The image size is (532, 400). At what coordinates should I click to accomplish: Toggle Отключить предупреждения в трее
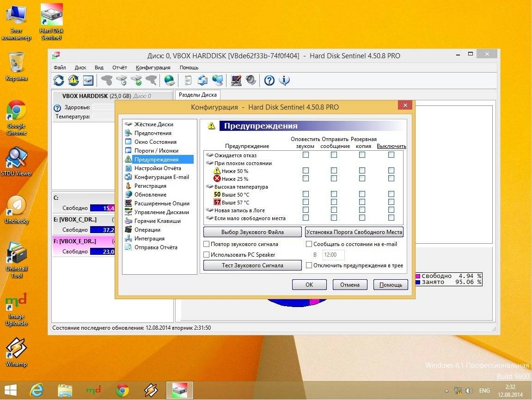point(309,265)
